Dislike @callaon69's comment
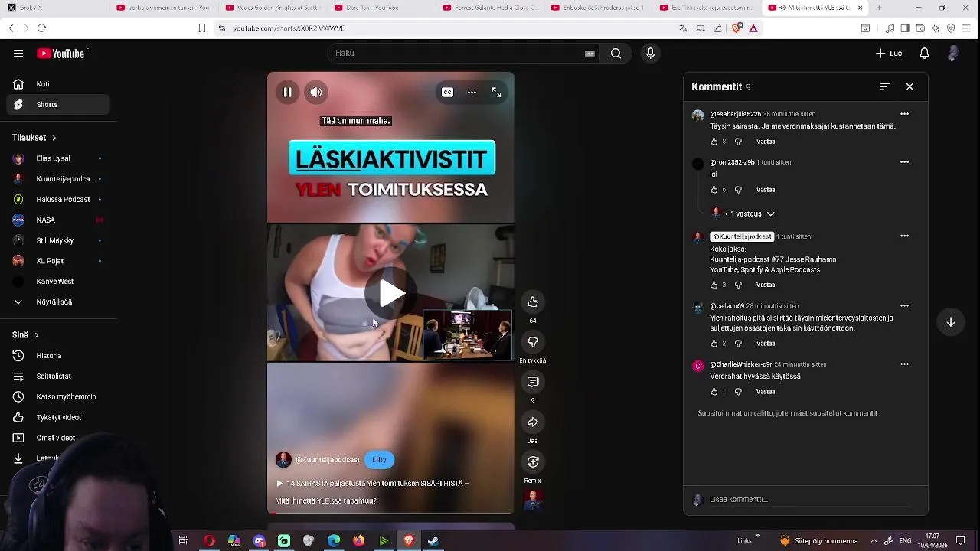 click(738, 344)
